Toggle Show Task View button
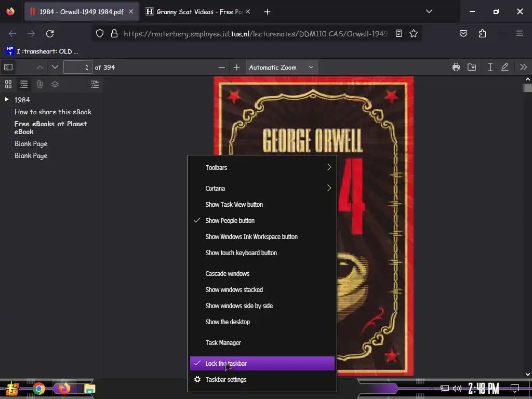 point(262,205)
